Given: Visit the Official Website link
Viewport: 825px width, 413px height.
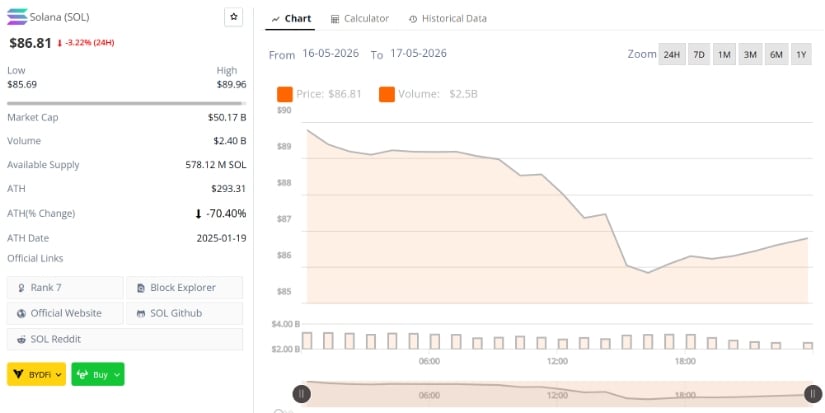Looking at the screenshot, I should pyautogui.click(x=65, y=313).
